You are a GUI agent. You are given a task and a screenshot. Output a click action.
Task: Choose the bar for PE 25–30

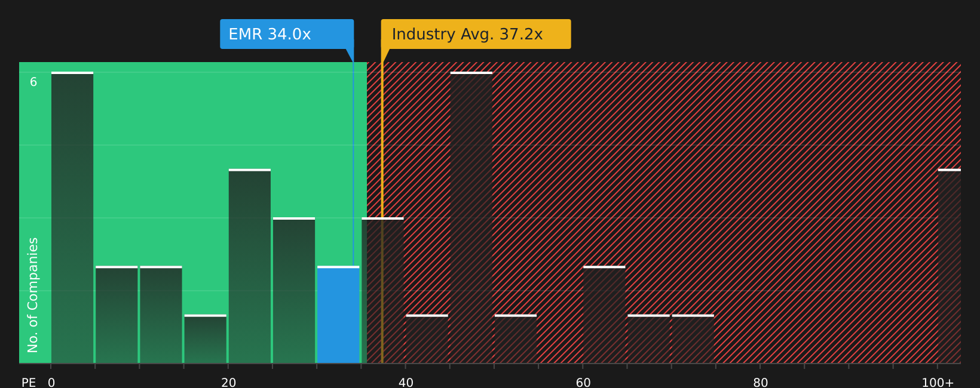pyautogui.click(x=294, y=290)
